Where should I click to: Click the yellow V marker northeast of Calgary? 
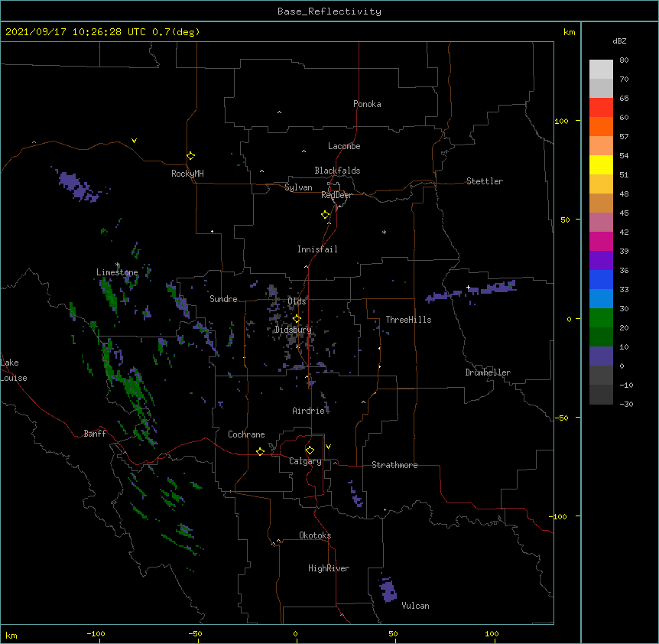click(x=328, y=447)
